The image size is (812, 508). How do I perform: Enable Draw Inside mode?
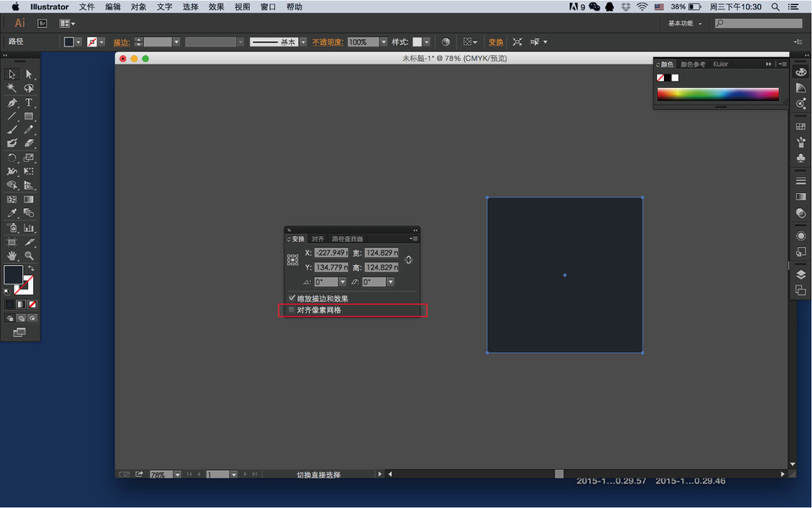click(x=32, y=318)
